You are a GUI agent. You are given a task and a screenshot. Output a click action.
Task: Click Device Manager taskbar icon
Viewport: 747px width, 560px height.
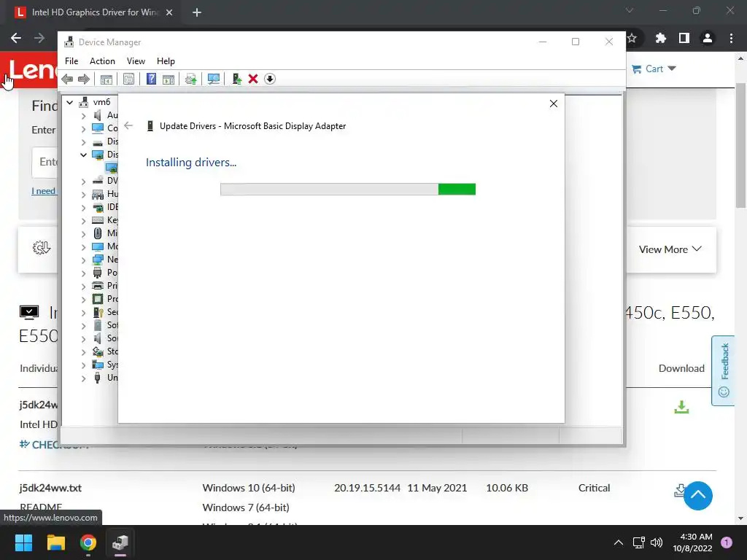[120, 542]
